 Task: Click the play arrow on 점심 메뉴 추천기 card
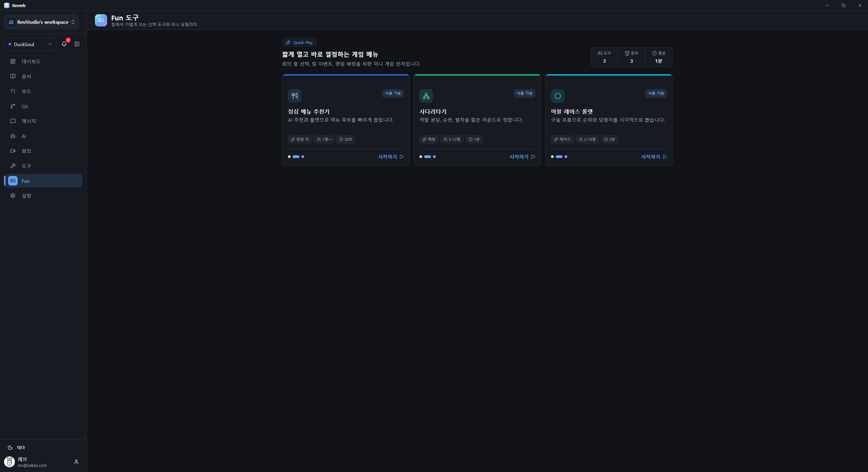402,157
